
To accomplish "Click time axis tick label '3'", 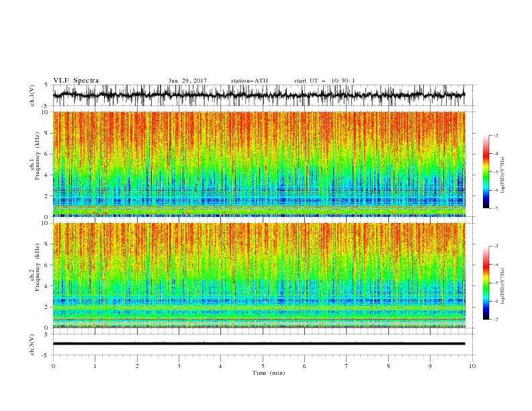I will point(179,366).
